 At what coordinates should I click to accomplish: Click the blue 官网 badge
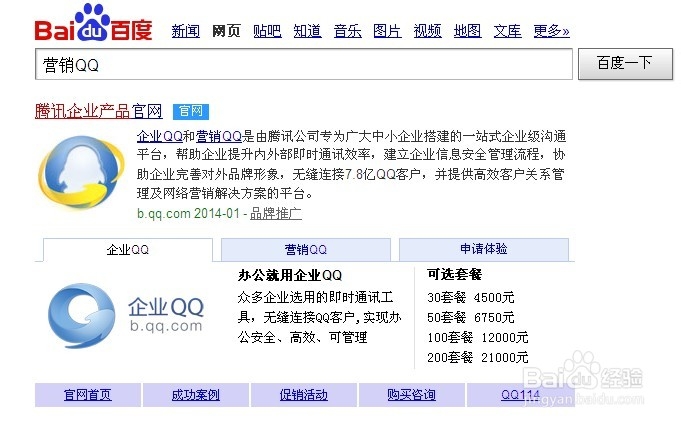point(191,111)
